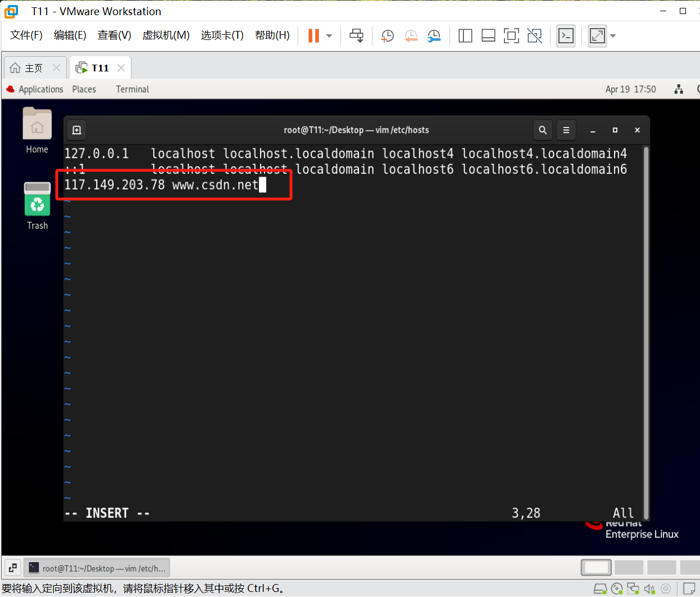Click the CD/DVD drive status icon
Viewport: 700px width, 597px height.
coord(617,589)
